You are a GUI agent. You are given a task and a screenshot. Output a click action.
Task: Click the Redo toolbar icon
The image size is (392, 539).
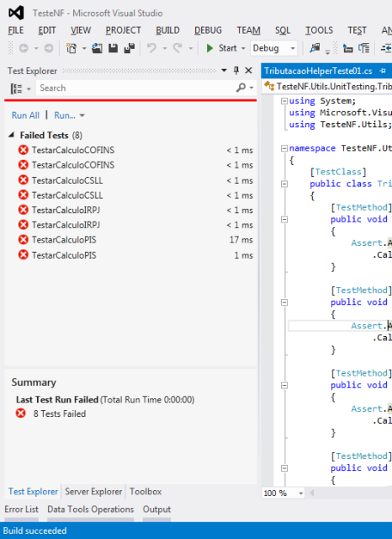click(x=177, y=48)
